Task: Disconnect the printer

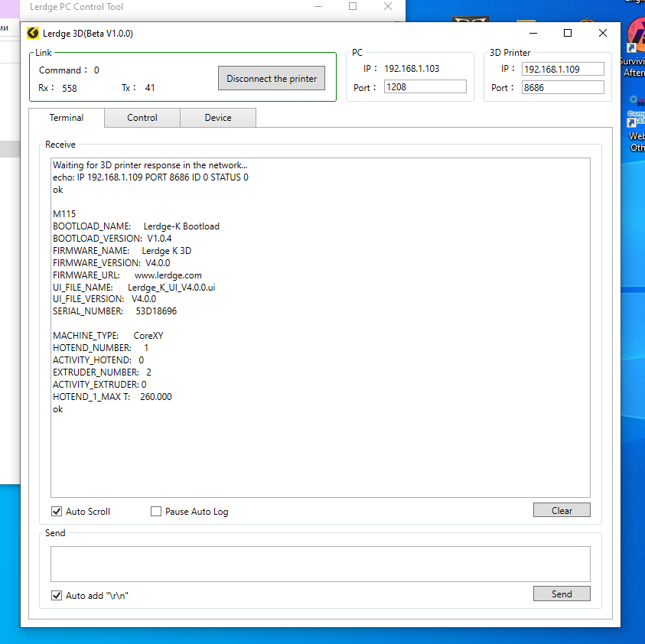Action: click(272, 78)
